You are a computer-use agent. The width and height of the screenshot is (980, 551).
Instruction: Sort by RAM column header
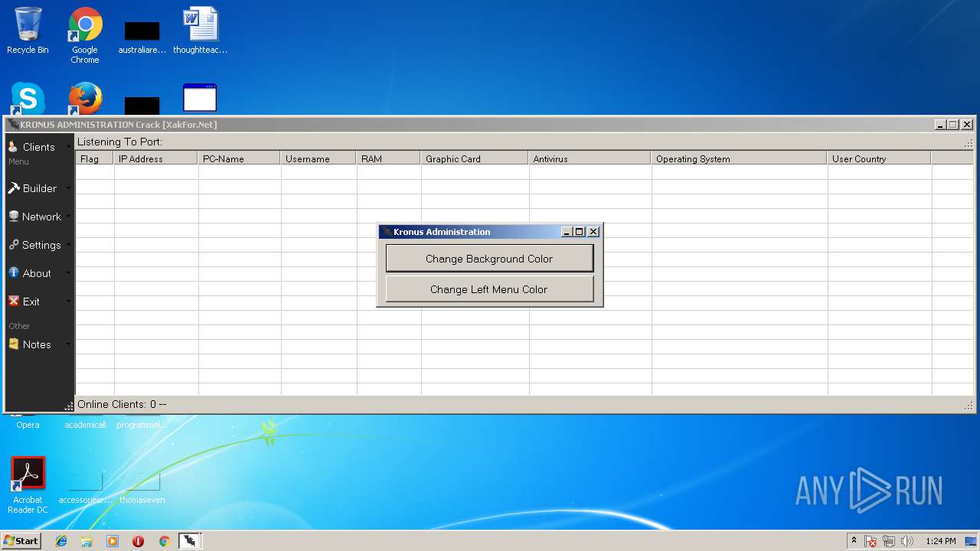389,158
